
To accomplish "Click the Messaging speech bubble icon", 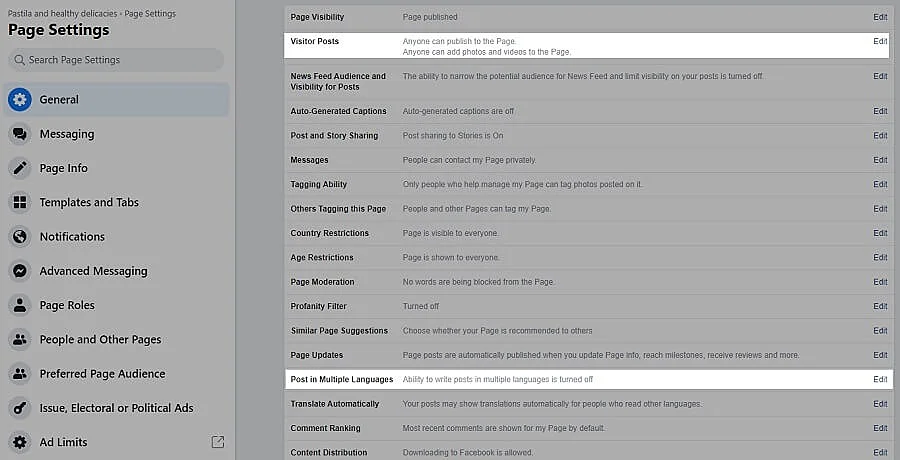I will tap(20, 134).
